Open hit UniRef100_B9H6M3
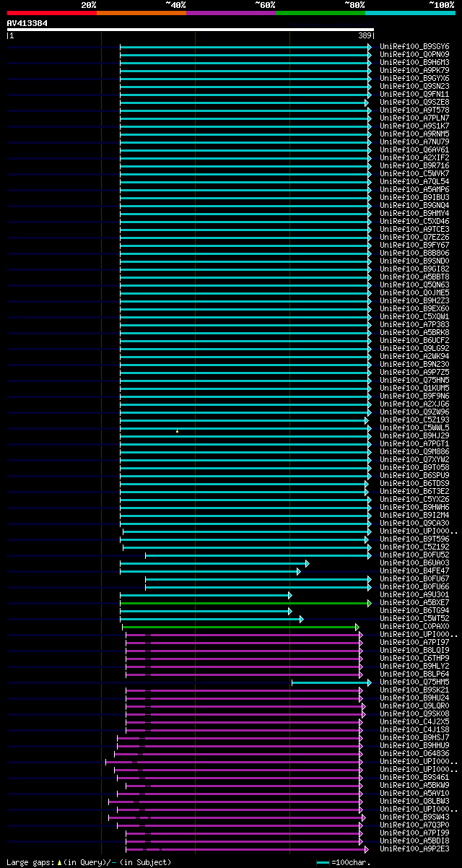 coord(414,62)
